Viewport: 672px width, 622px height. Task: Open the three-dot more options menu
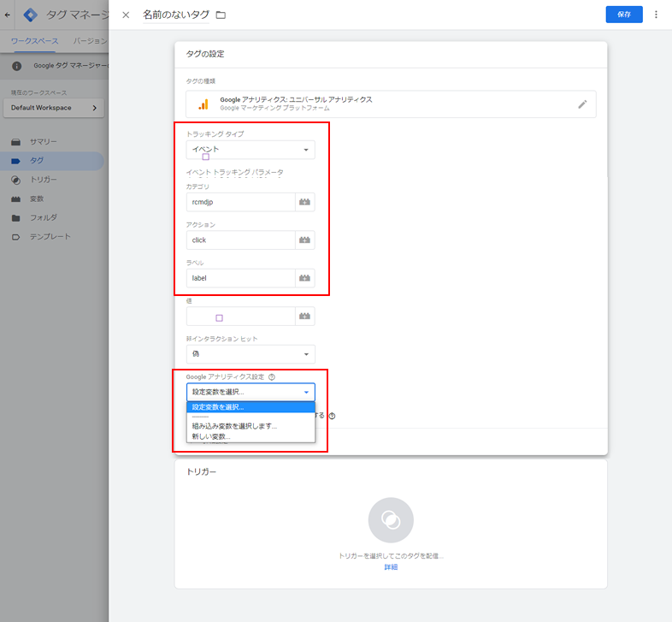click(x=656, y=15)
